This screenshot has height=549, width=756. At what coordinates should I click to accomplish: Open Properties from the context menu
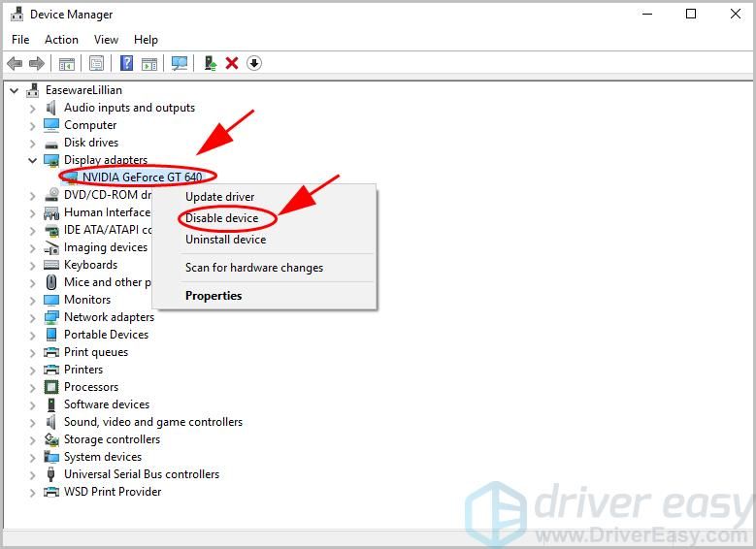[214, 296]
